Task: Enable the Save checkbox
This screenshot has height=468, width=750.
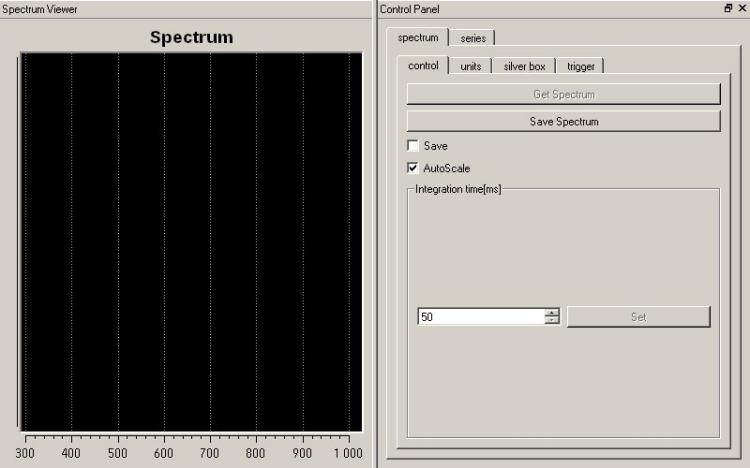Action: tap(413, 145)
